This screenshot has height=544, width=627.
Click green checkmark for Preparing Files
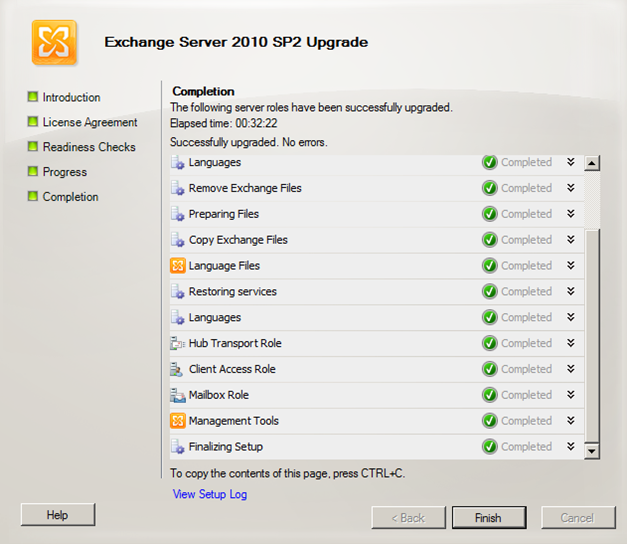tap(489, 214)
